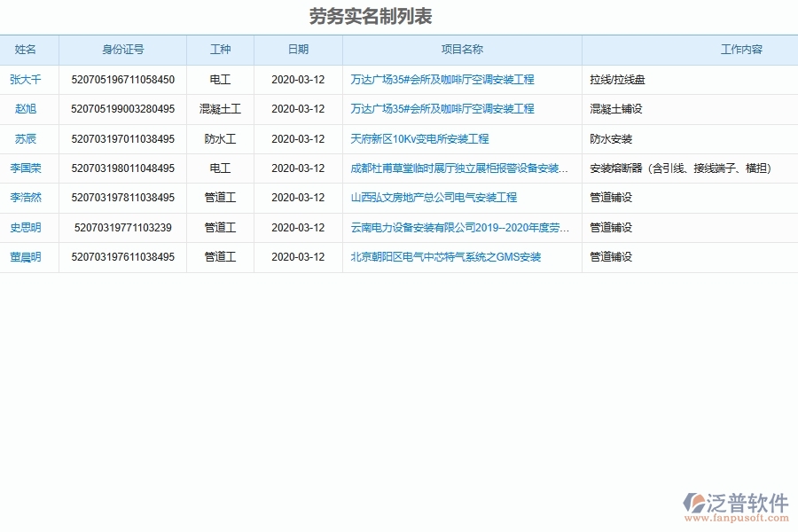Open 北京朝阳区电气中芯特气系统之GMS安装 project

pos(445,257)
